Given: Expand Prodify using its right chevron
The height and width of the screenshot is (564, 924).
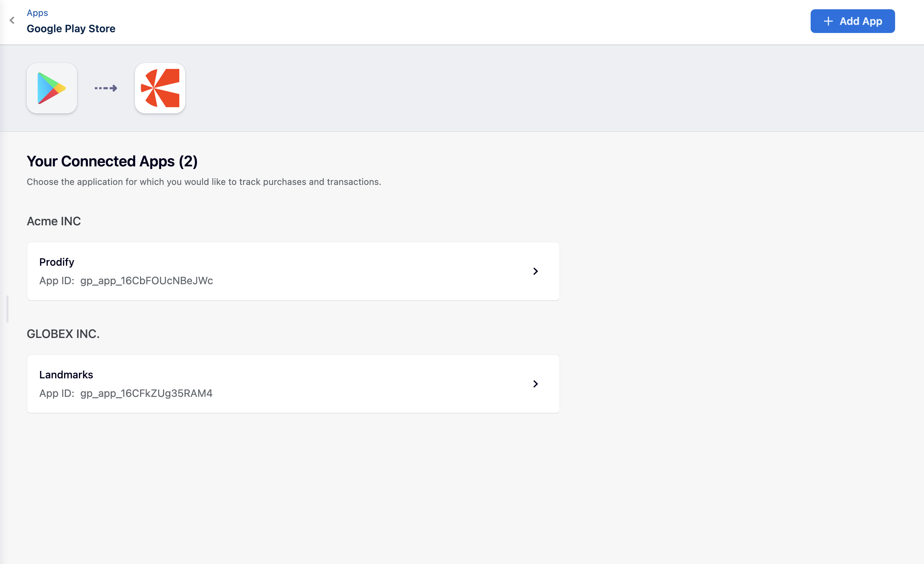Looking at the screenshot, I should (535, 271).
